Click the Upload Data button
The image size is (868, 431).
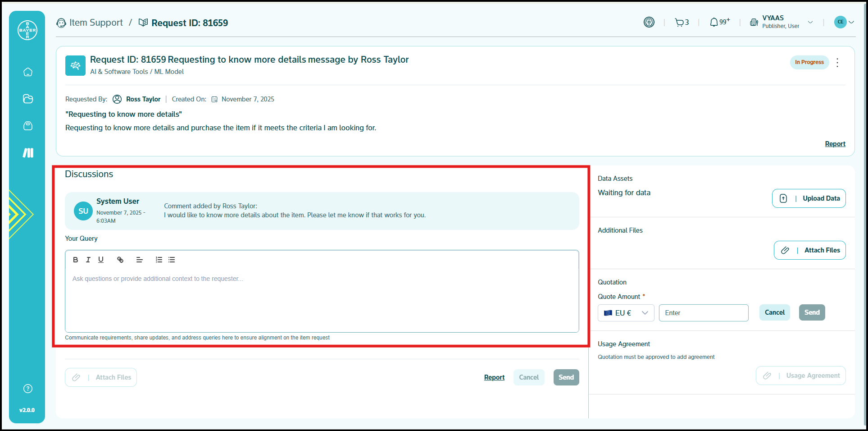(809, 198)
